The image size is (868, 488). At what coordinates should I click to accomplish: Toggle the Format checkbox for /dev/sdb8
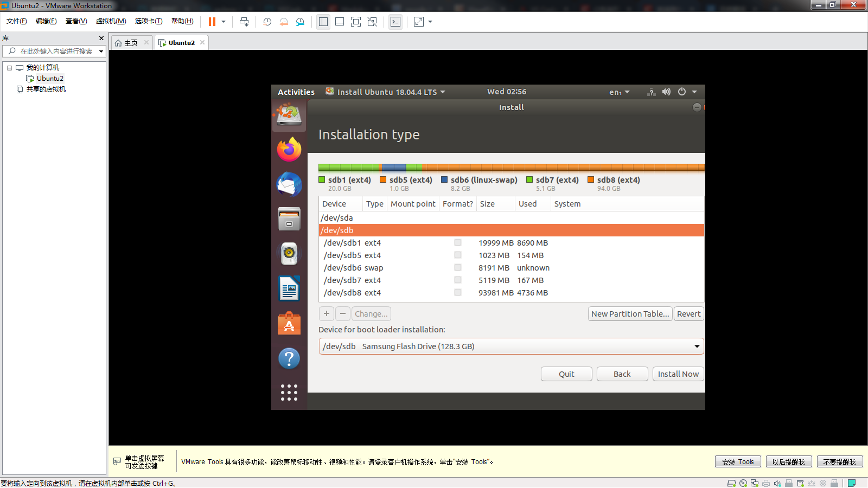(457, 292)
